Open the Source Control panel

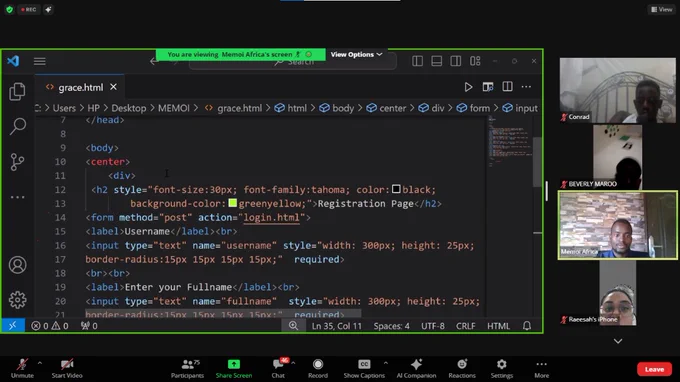[x=17, y=162]
